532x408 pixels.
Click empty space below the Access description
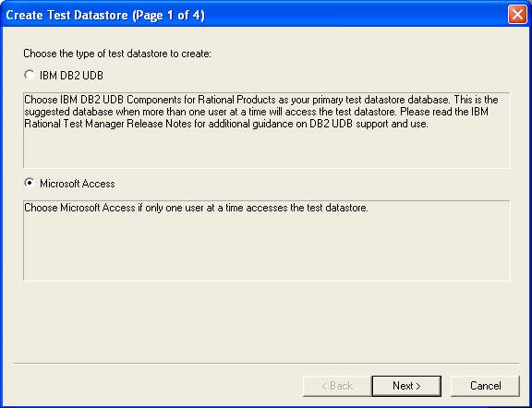[266, 322]
